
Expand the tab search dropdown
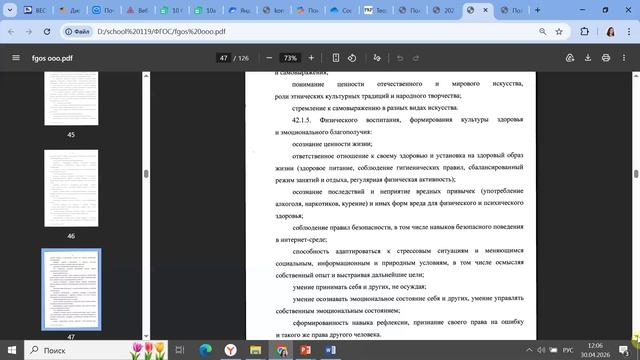click(10, 10)
